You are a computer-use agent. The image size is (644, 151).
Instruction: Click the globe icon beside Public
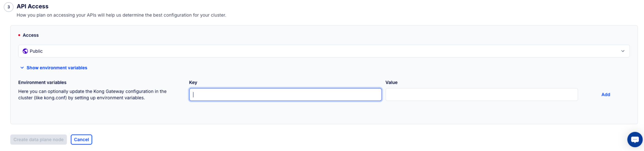[25, 51]
